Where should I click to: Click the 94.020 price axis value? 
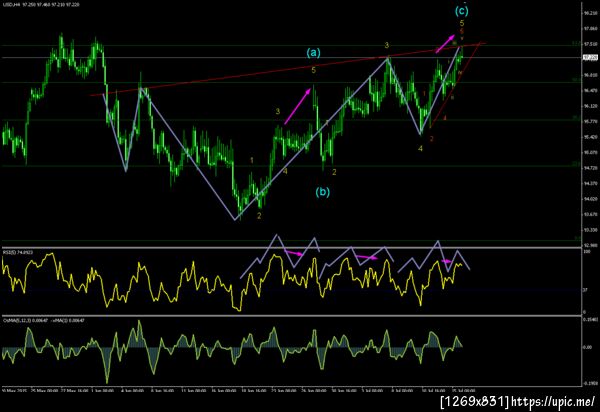point(590,199)
